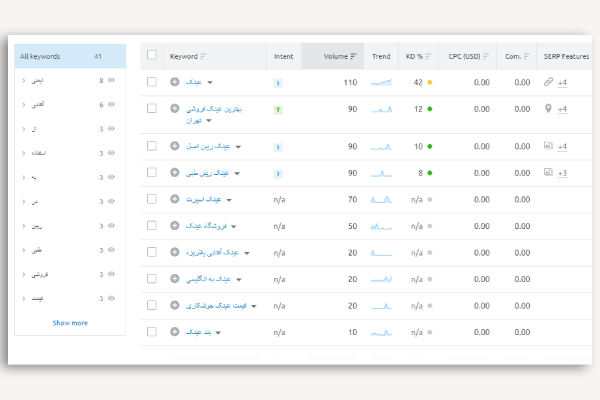
Task: Click the I intent badge in KD 8 row
Action: 278,174
